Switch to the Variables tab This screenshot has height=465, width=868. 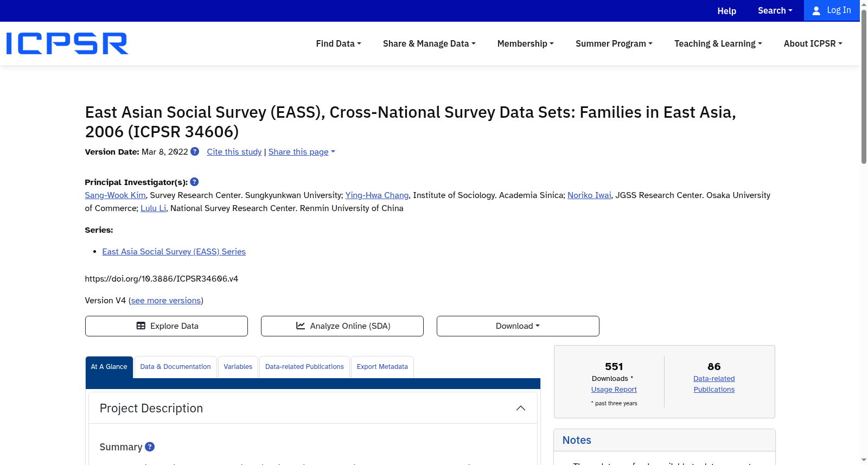tap(238, 367)
